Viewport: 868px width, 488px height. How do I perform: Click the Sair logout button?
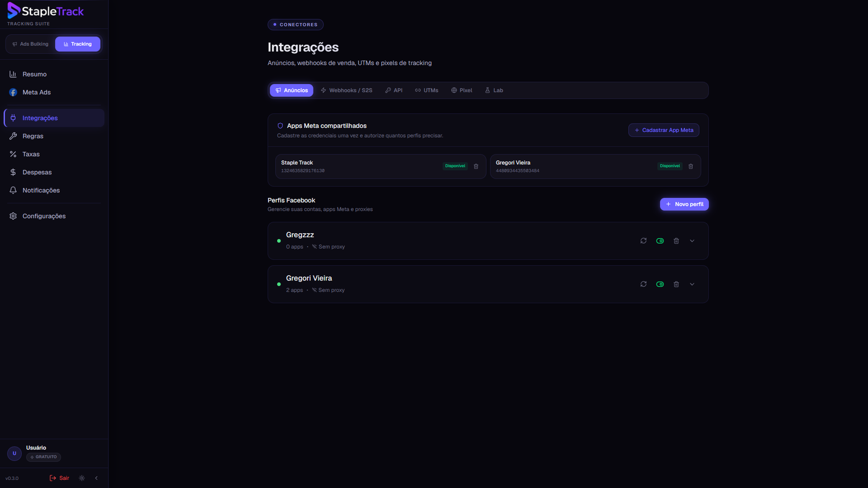tap(60, 478)
